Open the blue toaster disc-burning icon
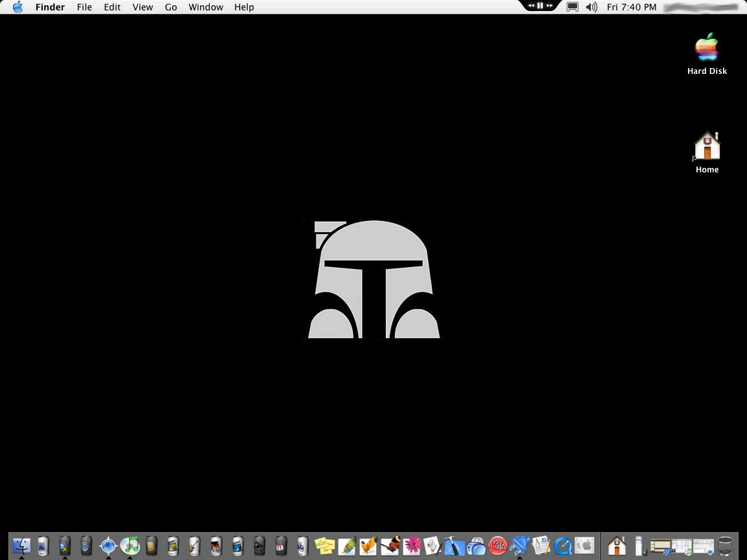 476,546
